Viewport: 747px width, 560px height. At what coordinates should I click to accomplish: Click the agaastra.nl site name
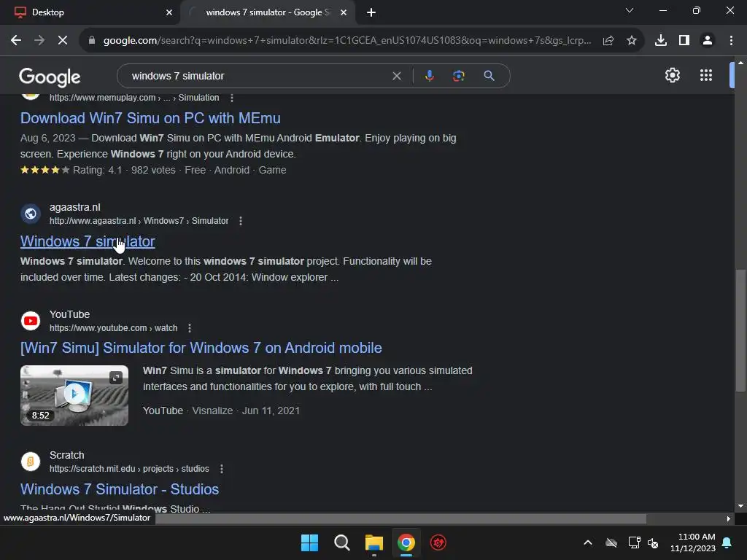[x=75, y=207]
